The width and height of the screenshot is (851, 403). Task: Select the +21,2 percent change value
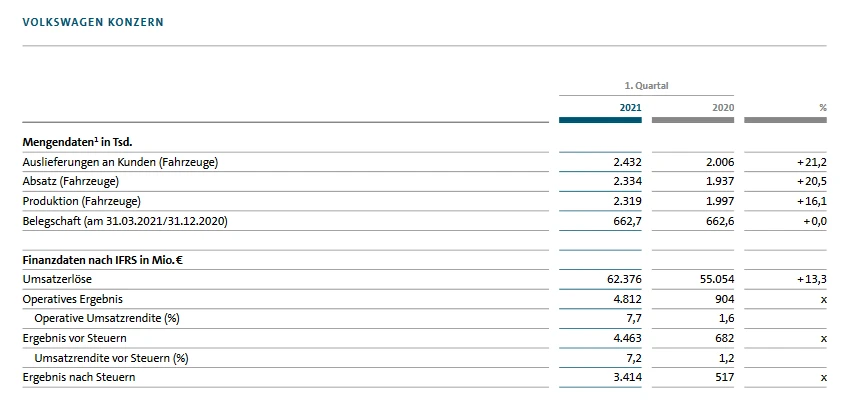(812, 162)
